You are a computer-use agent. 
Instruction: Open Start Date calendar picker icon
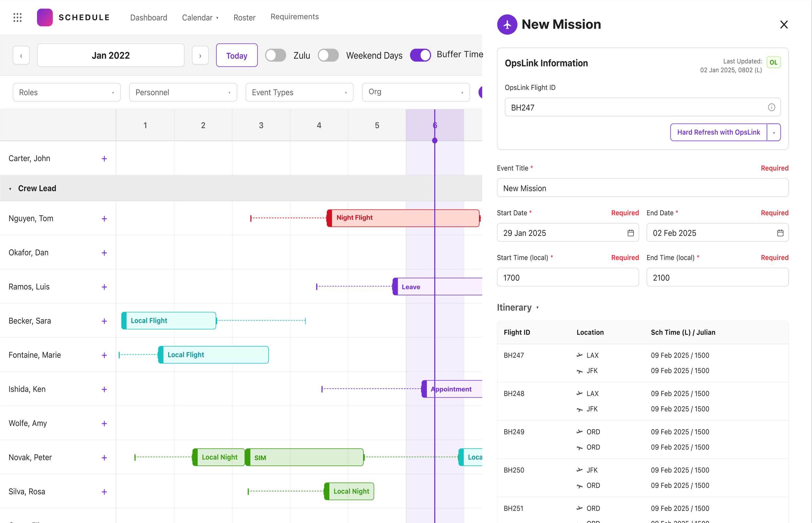point(631,233)
